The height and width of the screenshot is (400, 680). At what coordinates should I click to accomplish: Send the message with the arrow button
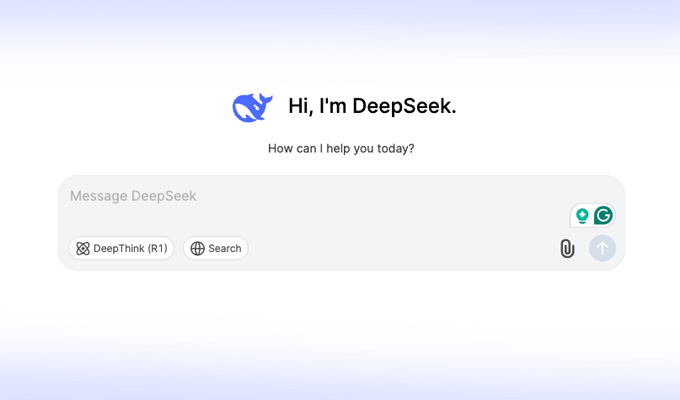tap(602, 248)
